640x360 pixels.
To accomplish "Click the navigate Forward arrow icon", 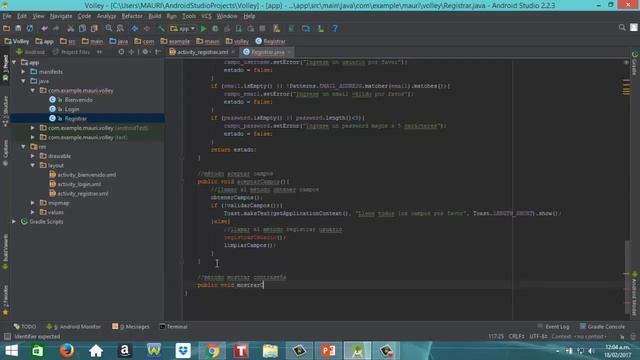I will point(147,29).
